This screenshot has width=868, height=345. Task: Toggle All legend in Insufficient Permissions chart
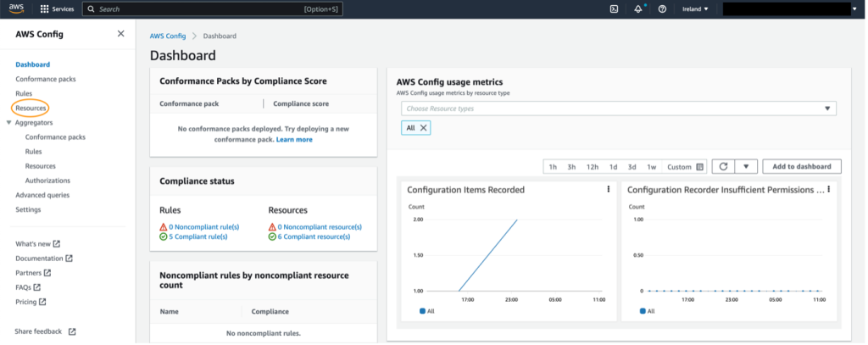click(x=647, y=311)
